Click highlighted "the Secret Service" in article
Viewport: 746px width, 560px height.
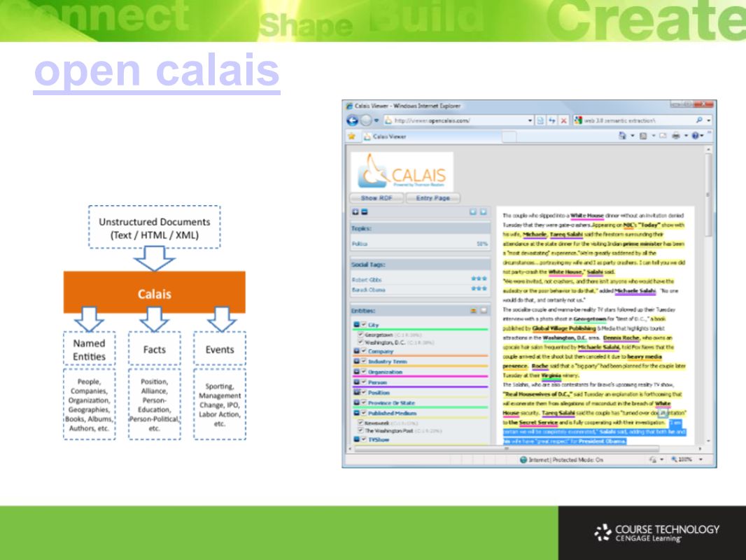pos(533,423)
